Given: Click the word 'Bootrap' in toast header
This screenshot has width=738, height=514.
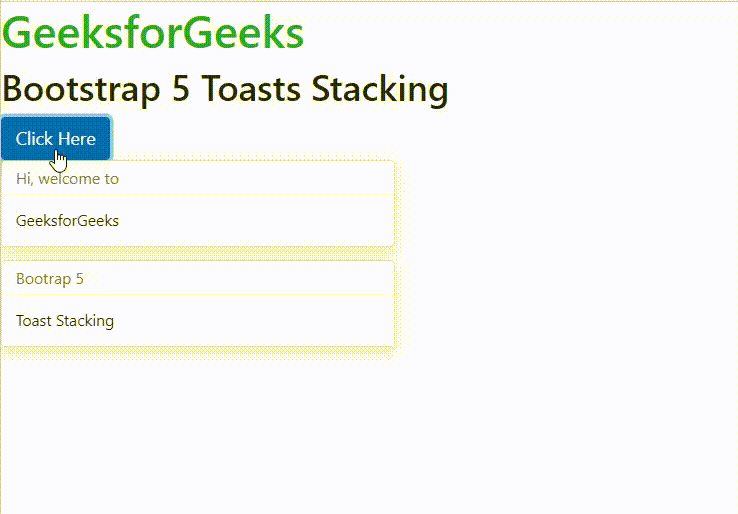Looking at the screenshot, I should pyautogui.click(x=44, y=279).
